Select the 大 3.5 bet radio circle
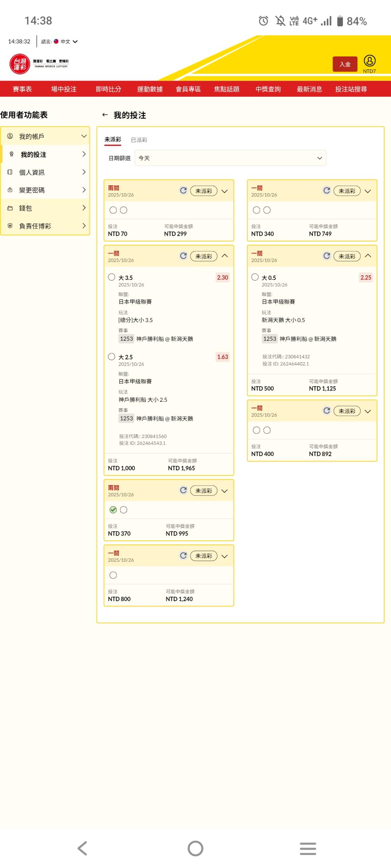Image resolution: width=391 pixels, height=868 pixels. 112,277
